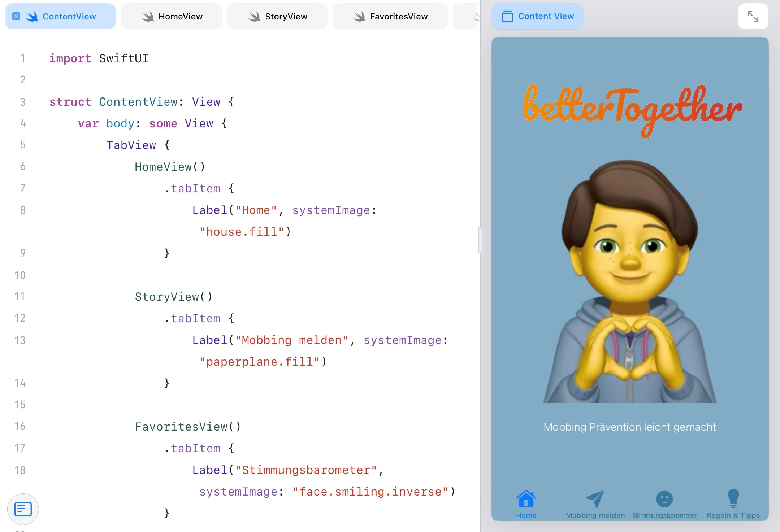Click 'body' on line 4
The height and width of the screenshot is (532, 780).
[x=120, y=123]
